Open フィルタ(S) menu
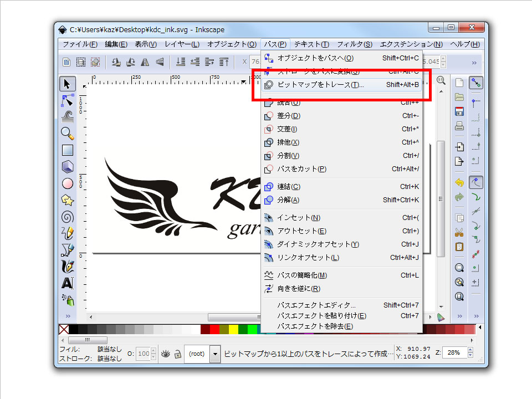Screen dimensions: 532x399 click(x=355, y=44)
